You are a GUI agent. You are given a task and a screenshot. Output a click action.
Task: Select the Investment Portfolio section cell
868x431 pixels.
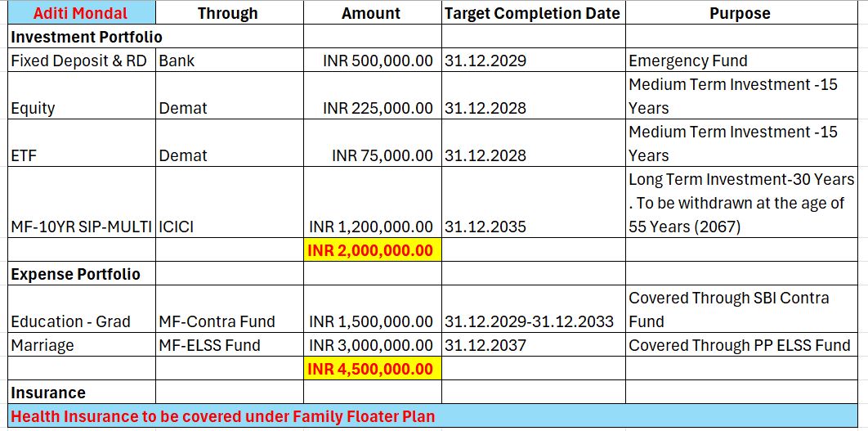pos(82,37)
